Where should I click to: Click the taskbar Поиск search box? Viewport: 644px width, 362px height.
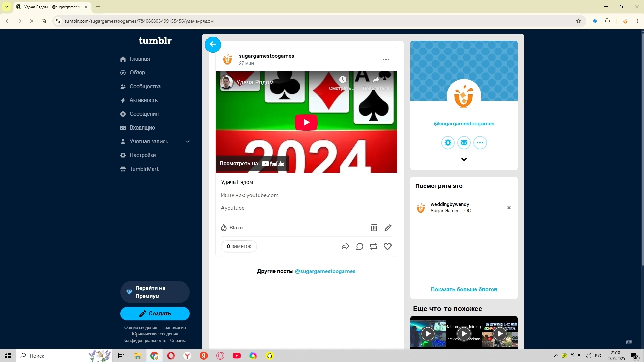[64, 356]
